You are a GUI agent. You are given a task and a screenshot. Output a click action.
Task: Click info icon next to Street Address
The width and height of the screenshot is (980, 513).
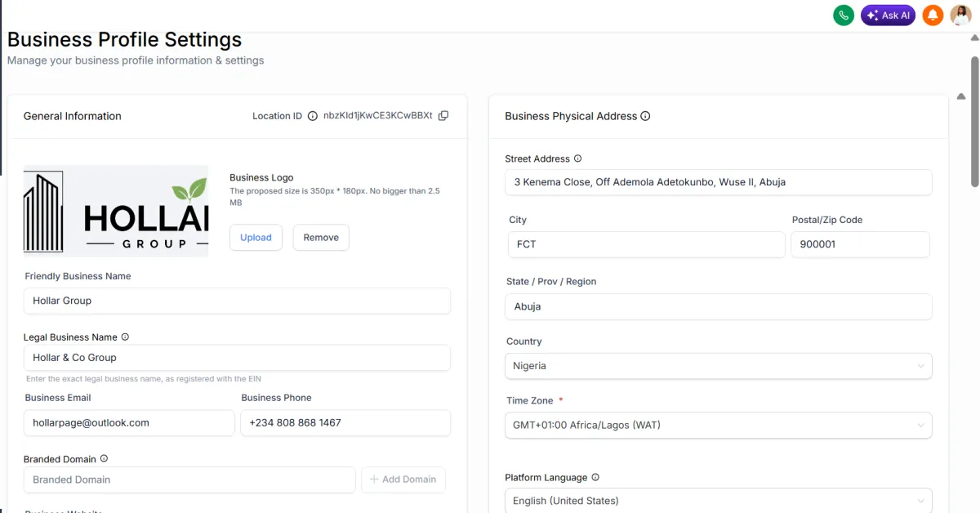(577, 158)
